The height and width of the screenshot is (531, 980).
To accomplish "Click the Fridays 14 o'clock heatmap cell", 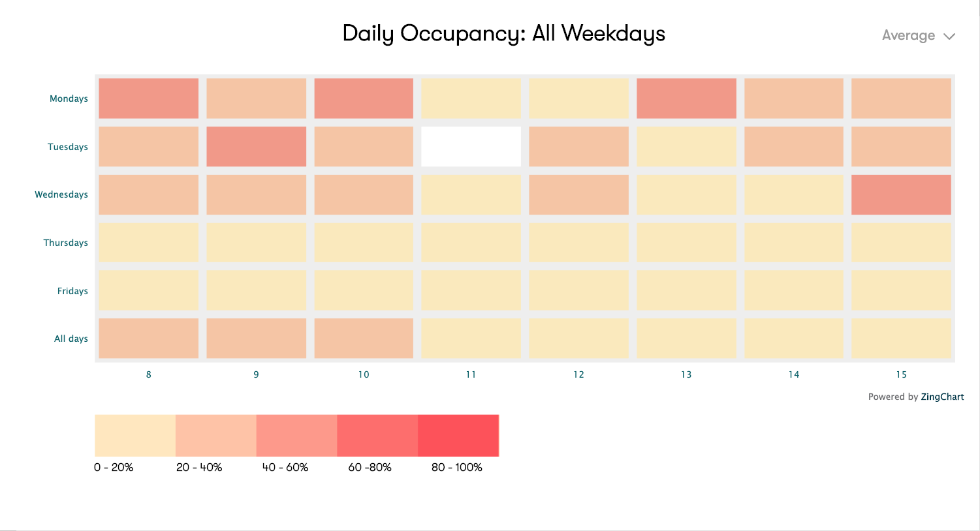I will pyautogui.click(x=794, y=291).
